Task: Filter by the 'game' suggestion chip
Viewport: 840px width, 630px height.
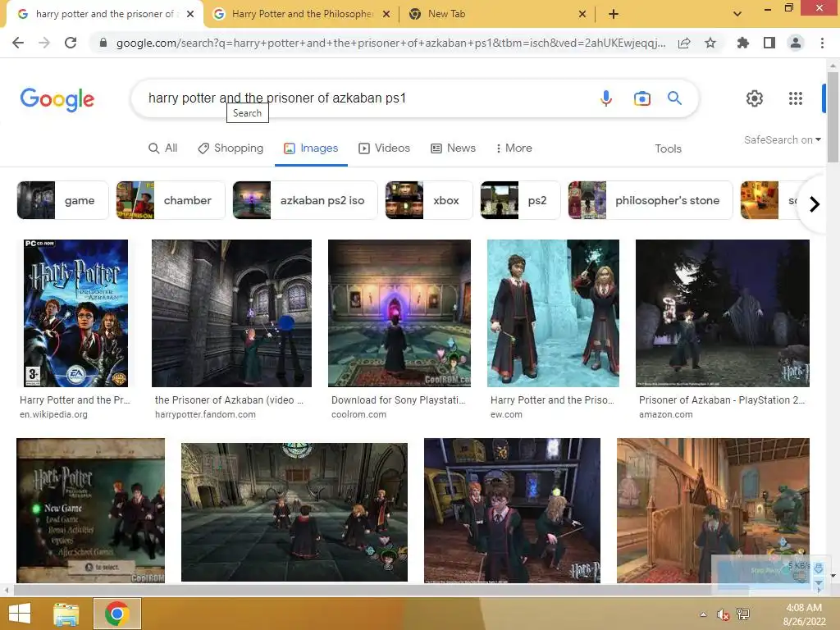Action: tap(62, 200)
